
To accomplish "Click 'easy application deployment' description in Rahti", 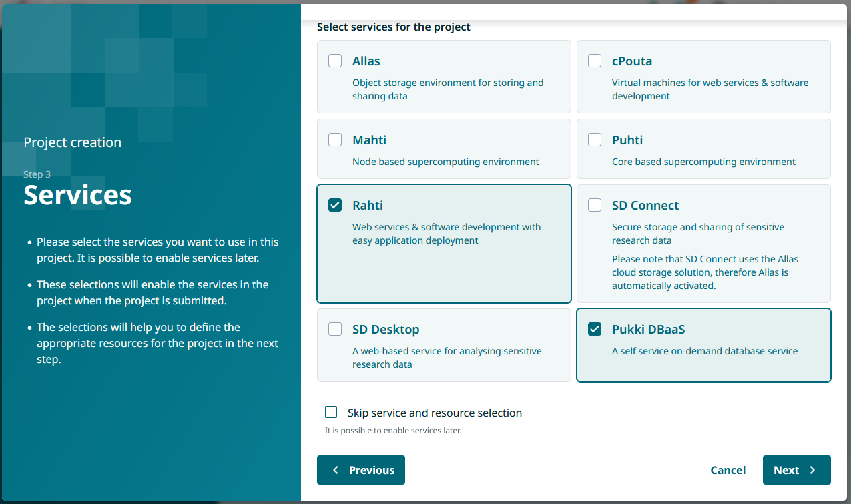I will (x=447, y=234).
